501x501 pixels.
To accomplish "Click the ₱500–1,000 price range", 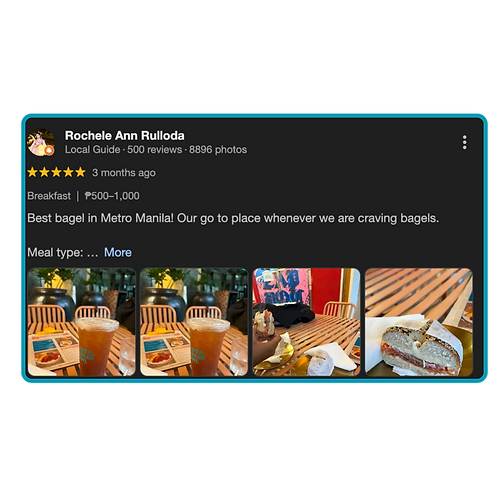I will pyautogui.click(x=112, y=196).
